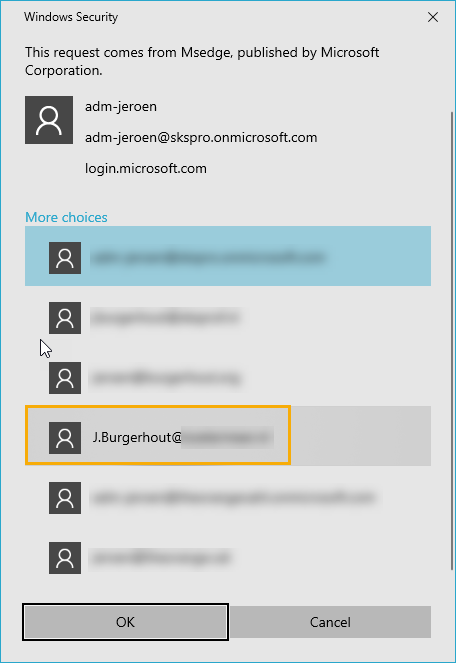This screenshot has height=663, width=456.
Task: Pick the second blurred account entry in the list
Action: point(165,318)
